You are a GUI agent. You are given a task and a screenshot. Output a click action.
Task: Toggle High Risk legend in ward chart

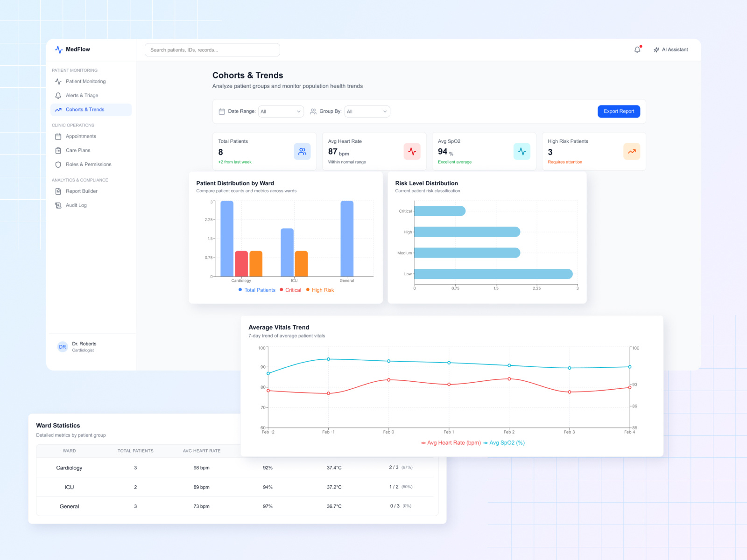[320, 290]
